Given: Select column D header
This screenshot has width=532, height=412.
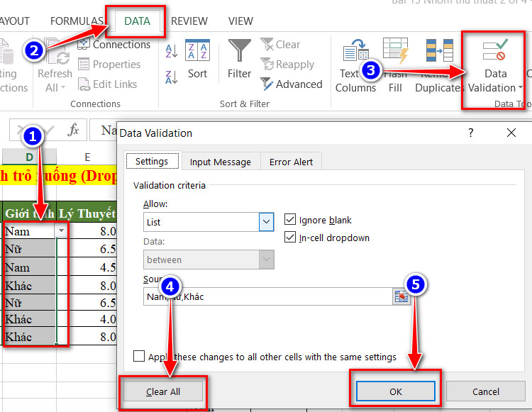Looking at the screenshot, I should coord(30,157).
